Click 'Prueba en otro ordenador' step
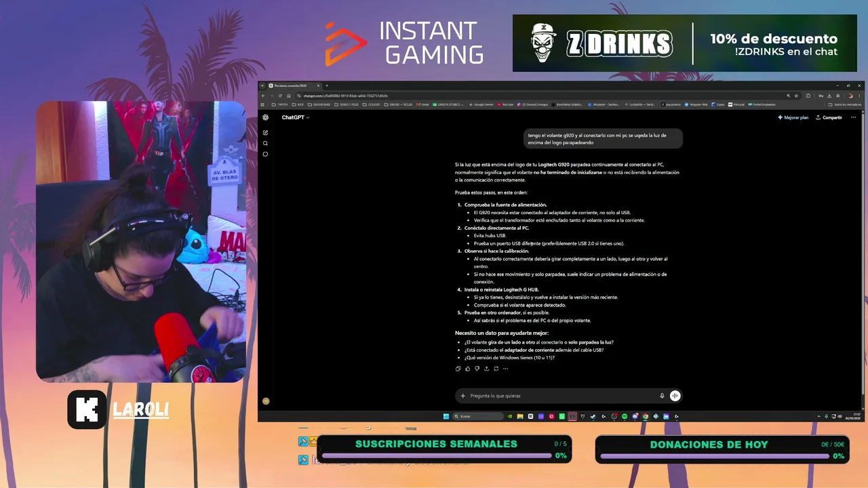The height and width of the screenshot is (488, 868). (507, 312)
